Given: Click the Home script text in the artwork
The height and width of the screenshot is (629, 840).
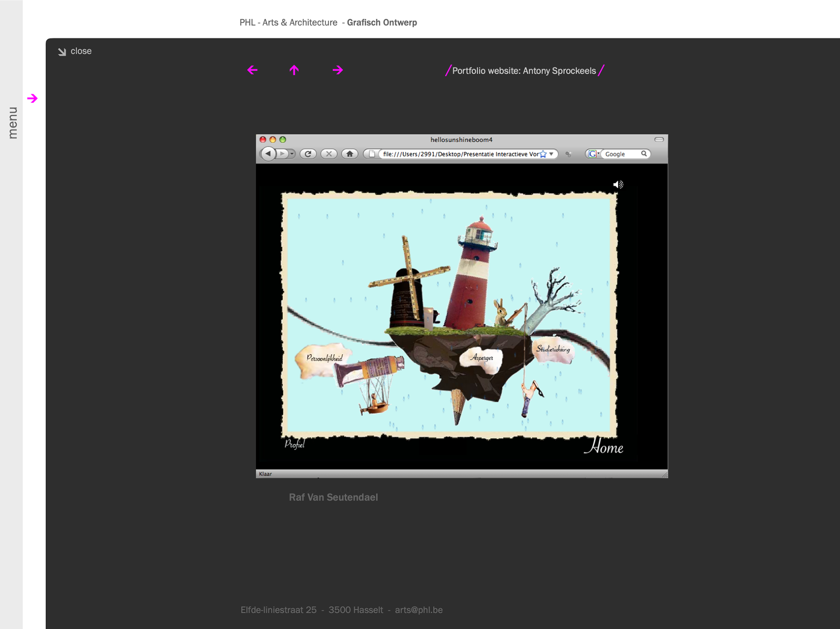Looking at the screenshot, I should [604, 447].
